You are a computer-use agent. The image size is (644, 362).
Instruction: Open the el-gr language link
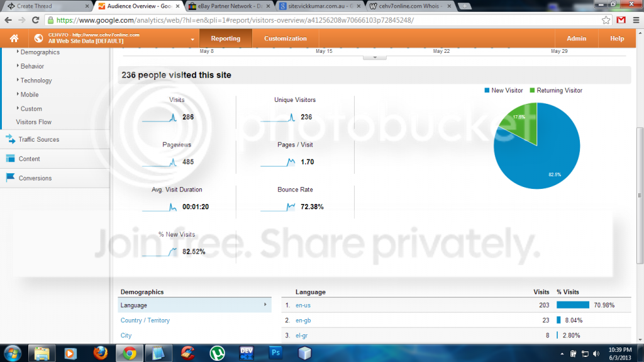tap(301, 336)
